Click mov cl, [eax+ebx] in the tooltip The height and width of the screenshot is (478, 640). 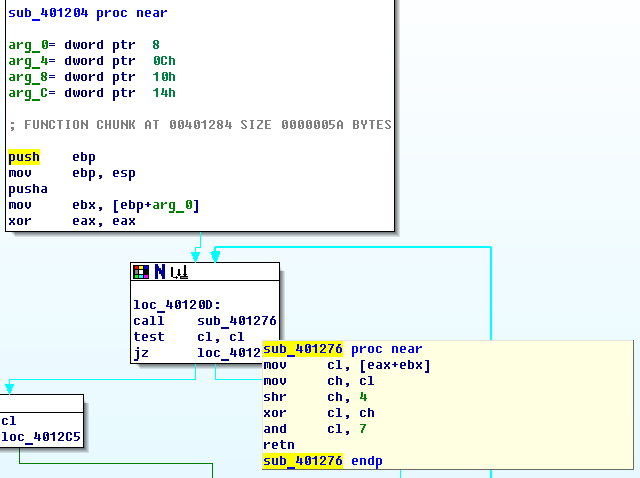pos(347,365)
